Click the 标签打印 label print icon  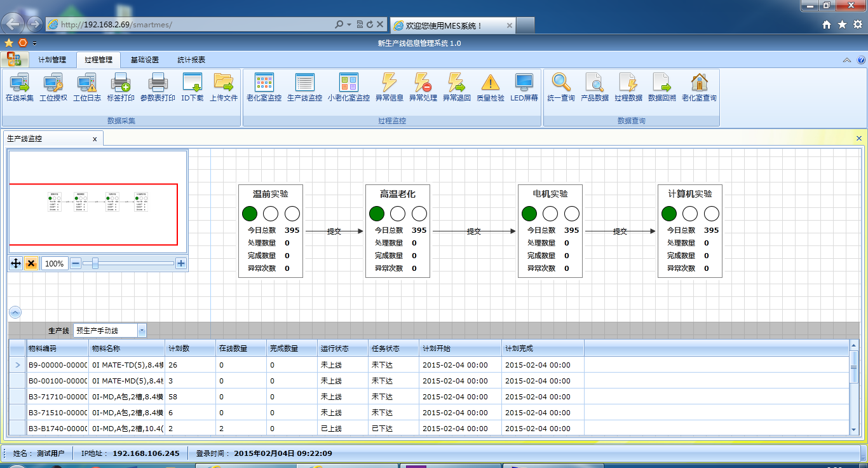(x=120, y=87)
